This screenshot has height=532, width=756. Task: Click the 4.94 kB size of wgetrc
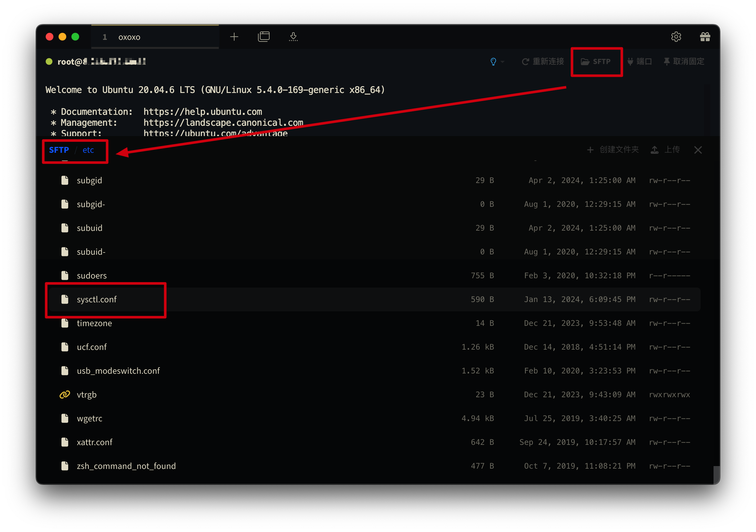pyautogui.click(x=477, y=418)
